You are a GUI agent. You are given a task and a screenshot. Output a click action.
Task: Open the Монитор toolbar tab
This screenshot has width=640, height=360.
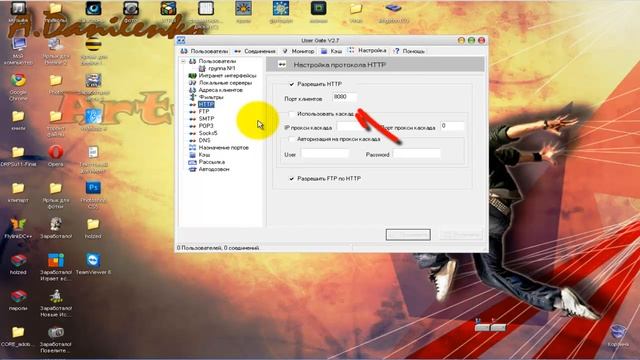point(298,51)
